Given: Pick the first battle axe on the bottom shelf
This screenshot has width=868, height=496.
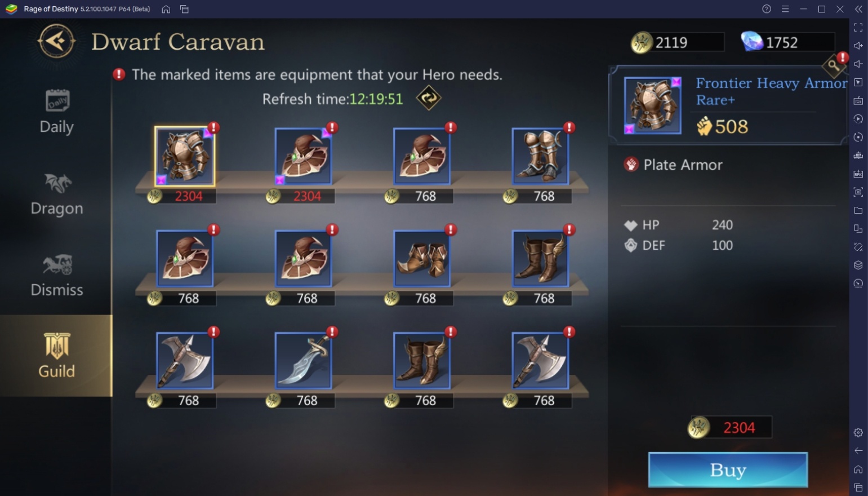Looking at the screenshot, I should pyautogui.click(x=185, y=361).
